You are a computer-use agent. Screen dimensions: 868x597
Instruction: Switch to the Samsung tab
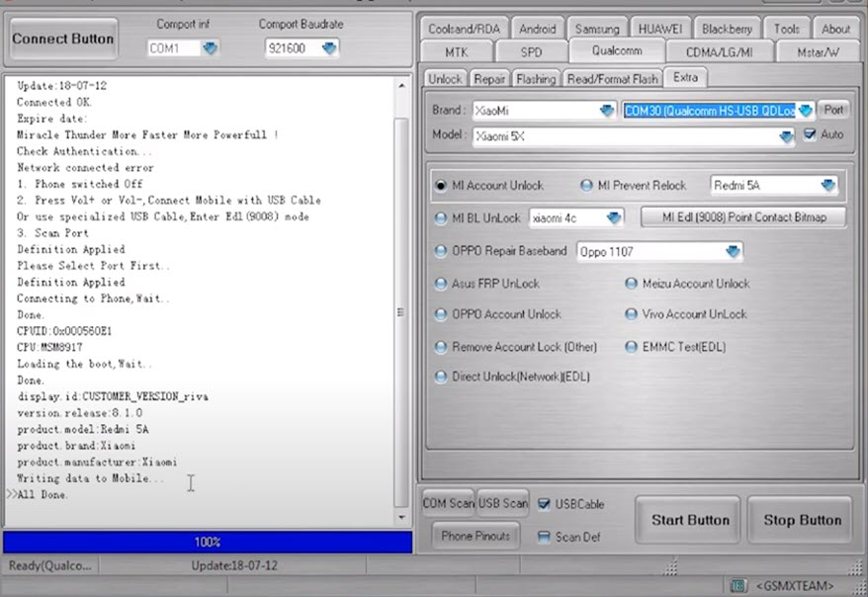tap(597, 29)
